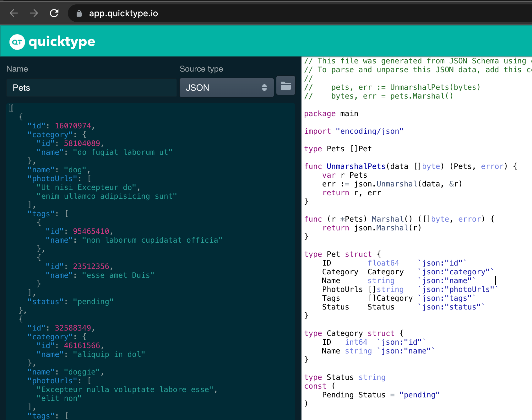Click the browser back arrow
This screenshot has height=420, width=532.
click(14, 13)
